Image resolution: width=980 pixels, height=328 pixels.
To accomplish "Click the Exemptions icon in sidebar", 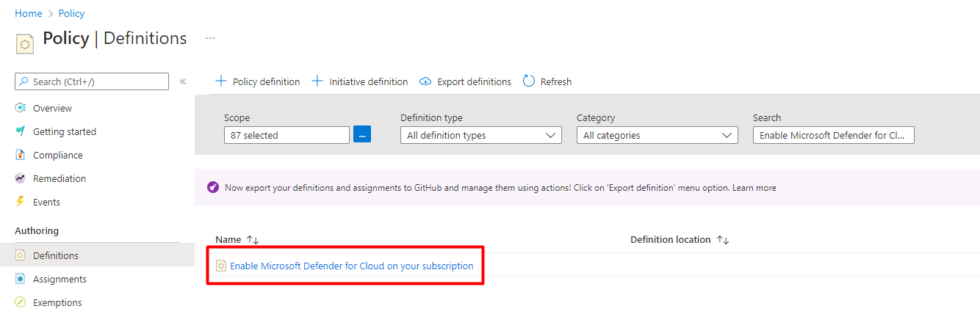I will point(21,302).
